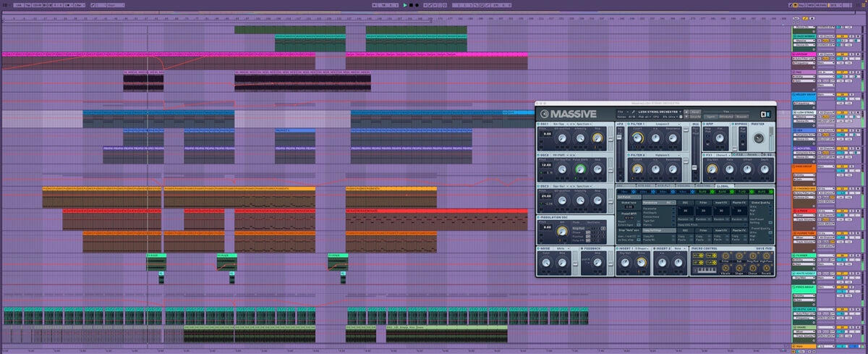
Task: Open Insert 2 None type dropdown
Action: pos(678,248)
